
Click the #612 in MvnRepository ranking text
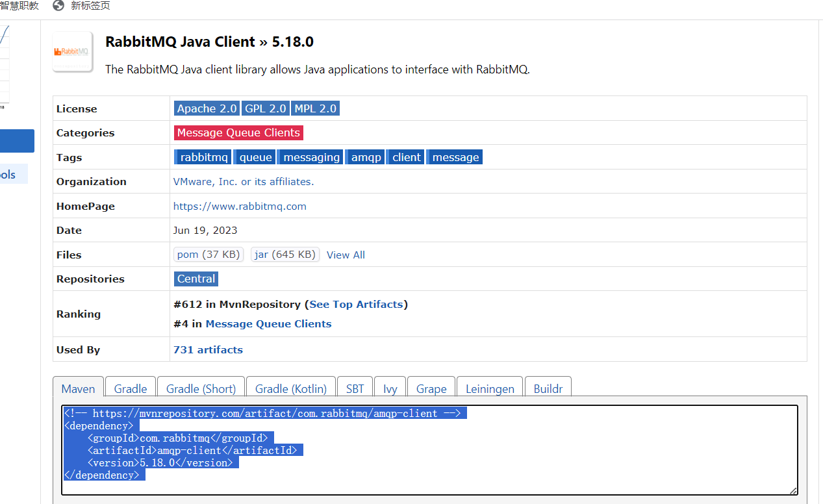click(237, 304)
